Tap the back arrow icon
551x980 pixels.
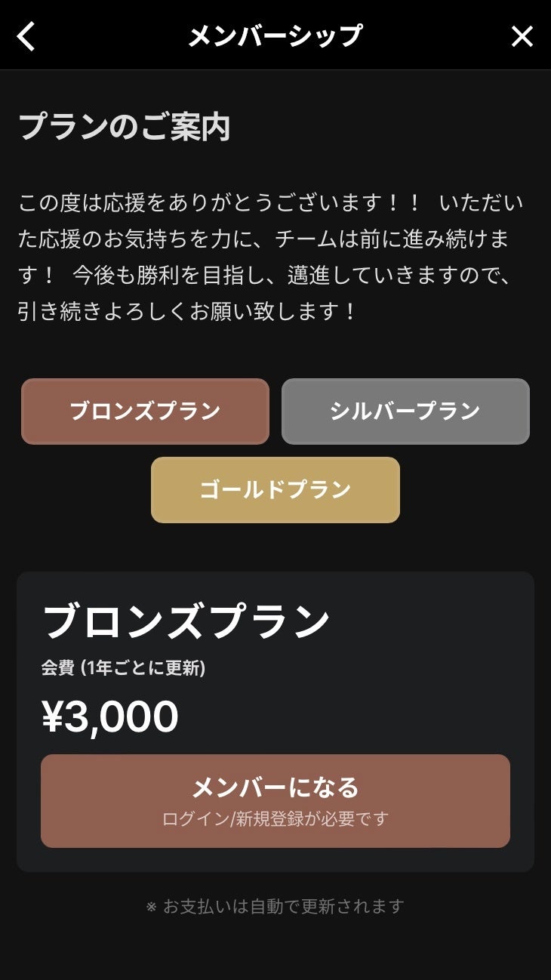(x=26, y=36)
